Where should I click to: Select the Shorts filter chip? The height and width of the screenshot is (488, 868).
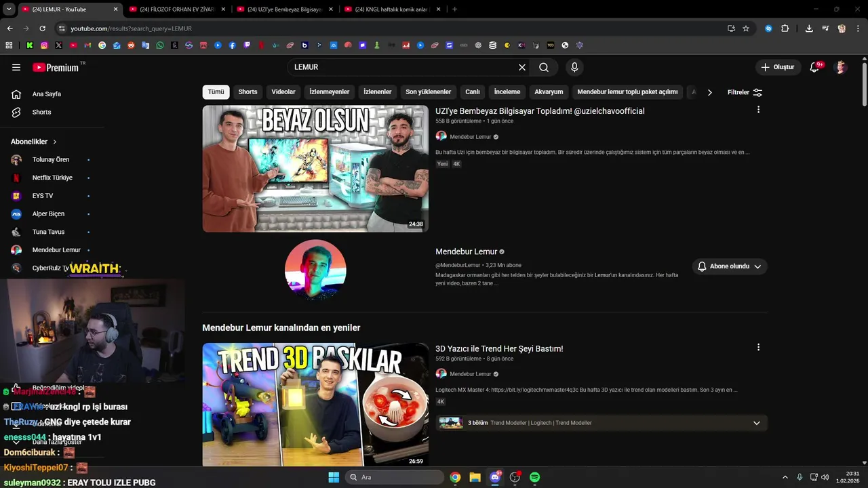coord(248,92)
